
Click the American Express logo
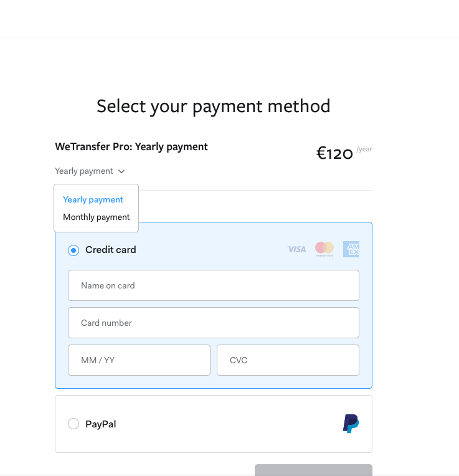click(x=351, y=249)
